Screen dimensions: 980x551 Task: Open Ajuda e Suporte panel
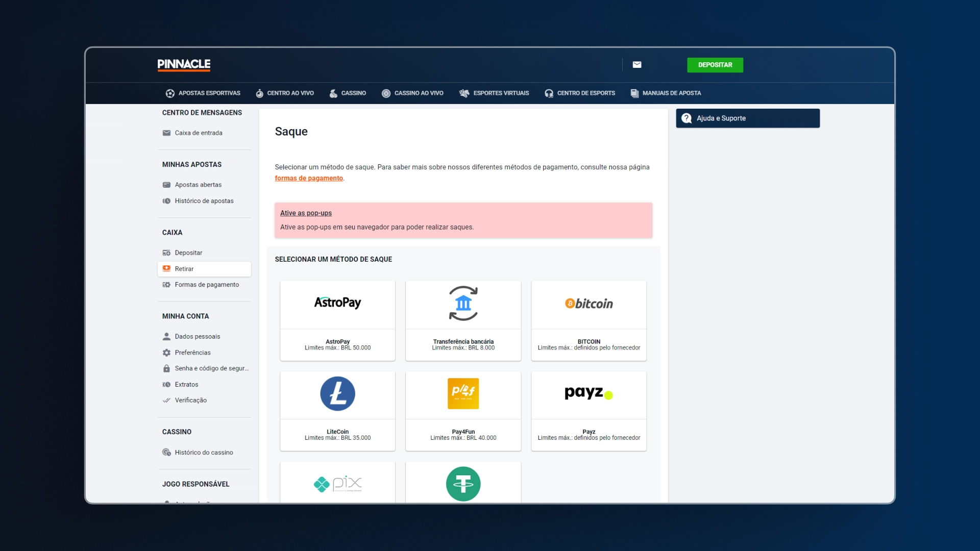748,118
